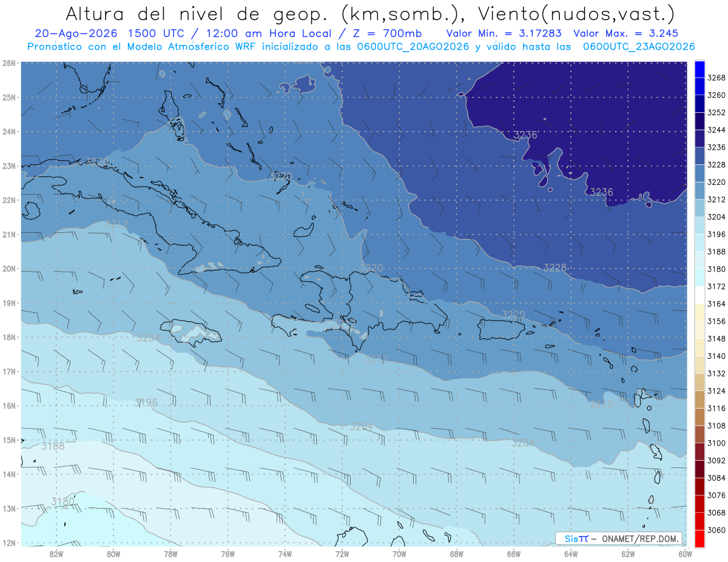Select the date '20-Ago-2026' in the header
728x562 pixels.
pos(75,34)
